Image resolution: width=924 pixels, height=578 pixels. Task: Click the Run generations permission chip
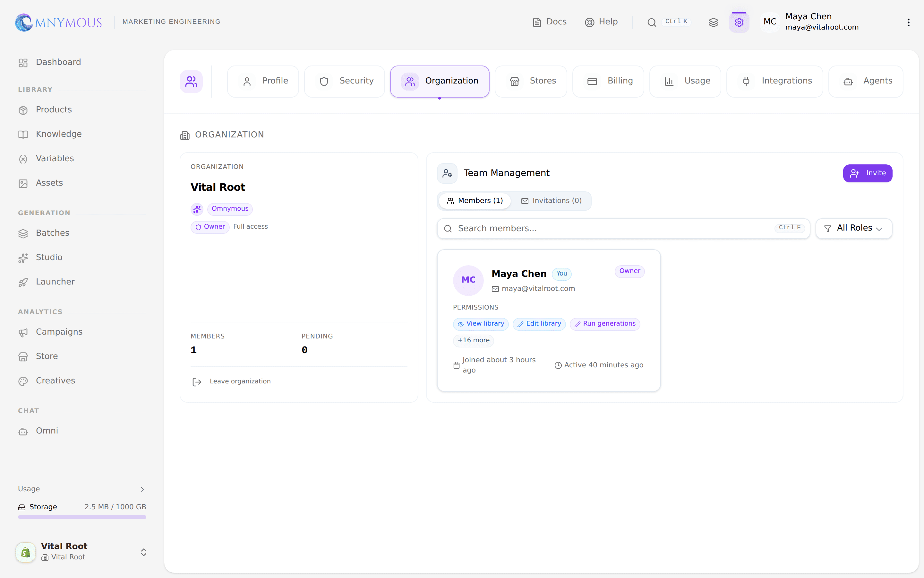[x=605, y=324]
